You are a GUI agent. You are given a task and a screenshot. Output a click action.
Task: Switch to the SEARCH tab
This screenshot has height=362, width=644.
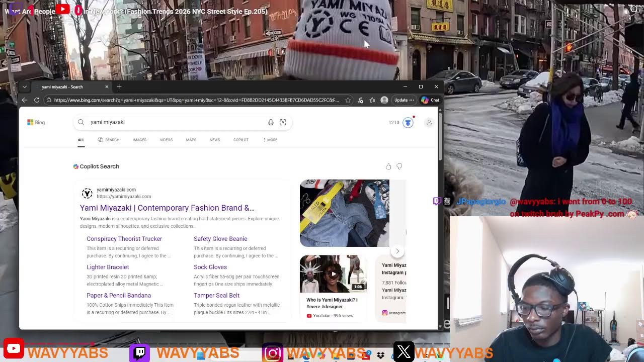(x=109, y=140)
